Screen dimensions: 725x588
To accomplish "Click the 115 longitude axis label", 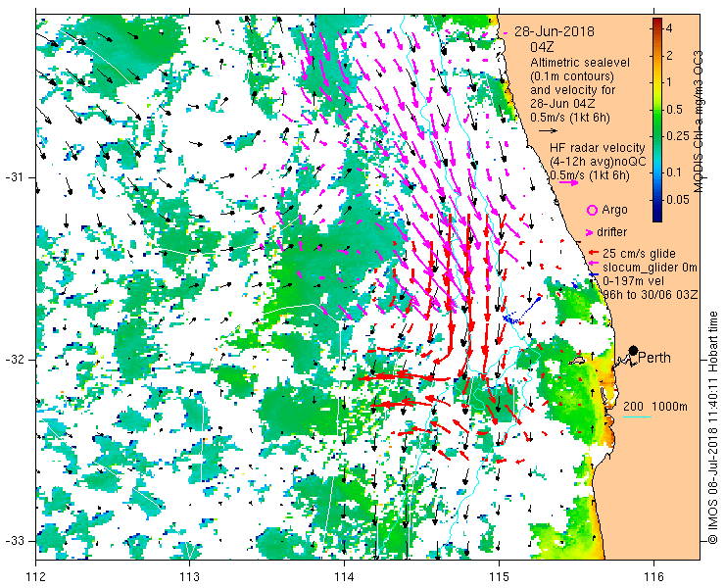I will [499, 577].
